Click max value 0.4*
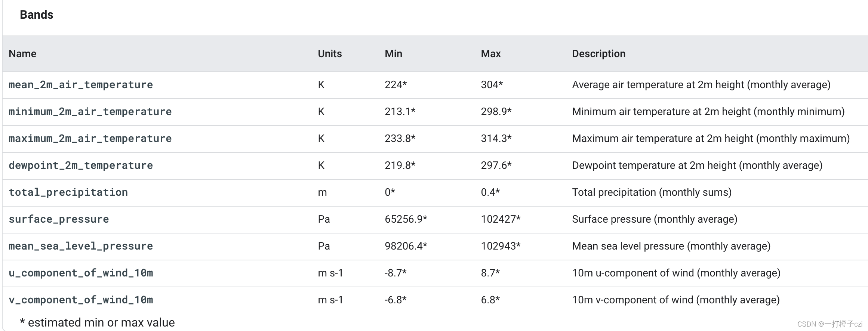 tap(490, 192)
